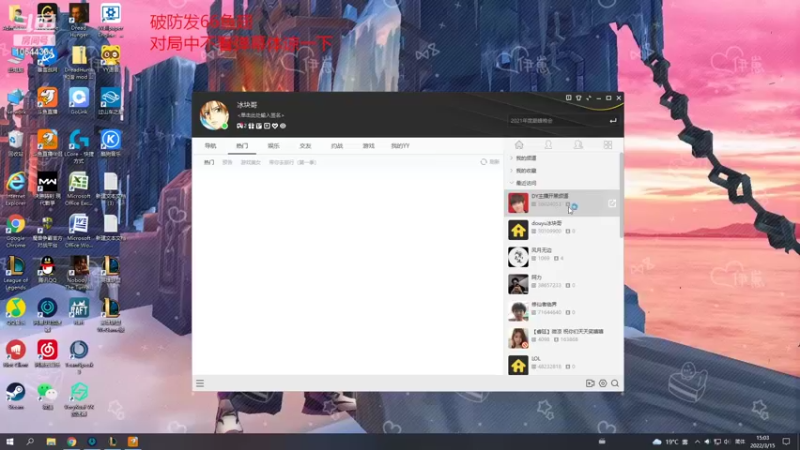800x450 pixels.
Task: Open the DY channel row in recent list
Action: point(562,203)
